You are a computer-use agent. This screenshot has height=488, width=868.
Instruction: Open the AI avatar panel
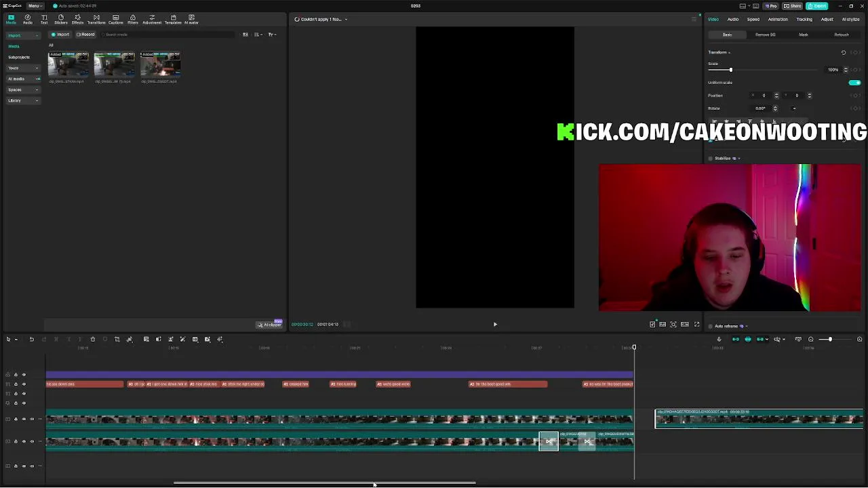(x=192, y=19)
